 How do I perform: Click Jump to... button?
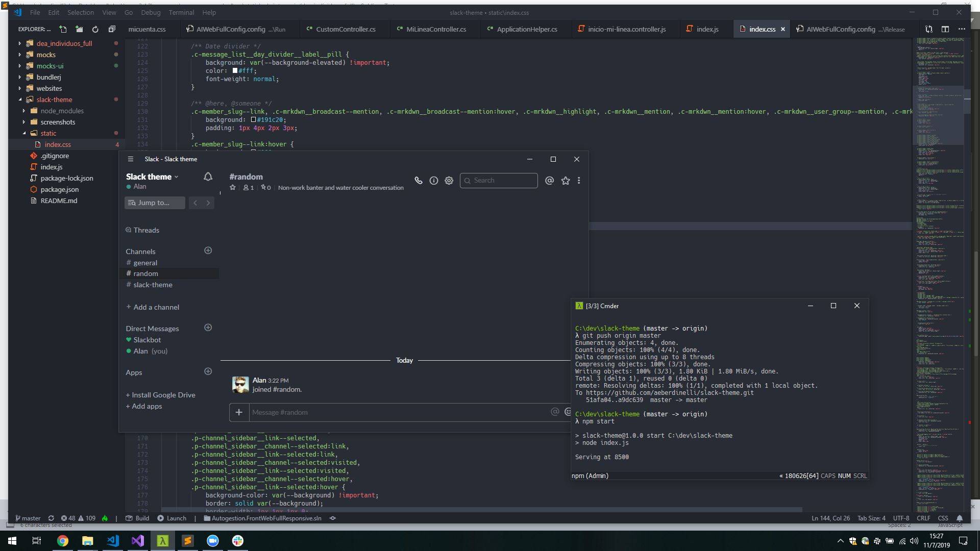coord(155,203)
